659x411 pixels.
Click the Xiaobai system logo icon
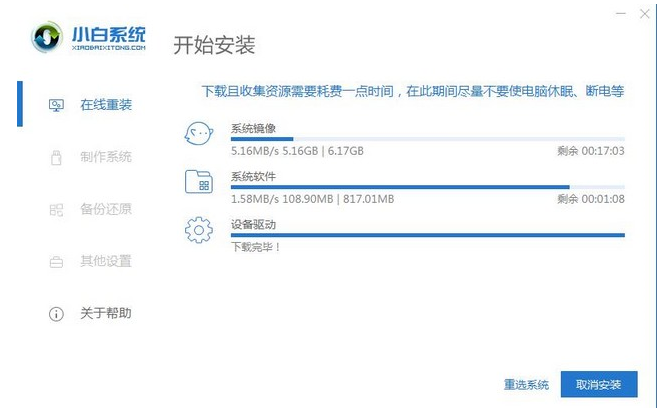click(47, 37)
